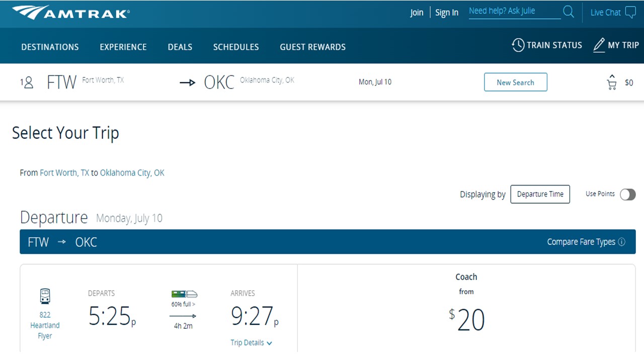Open the Guest Rewards menu

[x=313, y=47]
